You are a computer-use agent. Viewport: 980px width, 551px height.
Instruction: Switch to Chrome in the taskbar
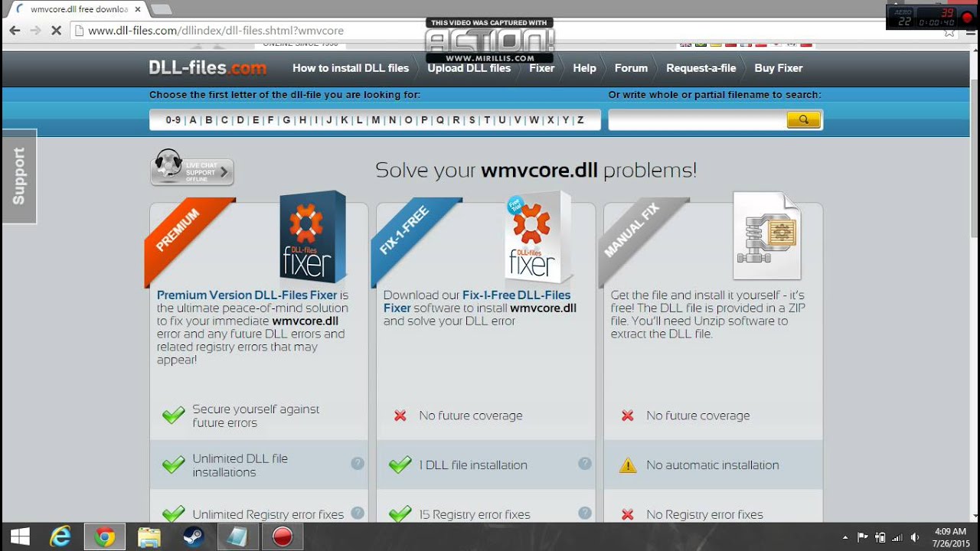tap(105, 537)
